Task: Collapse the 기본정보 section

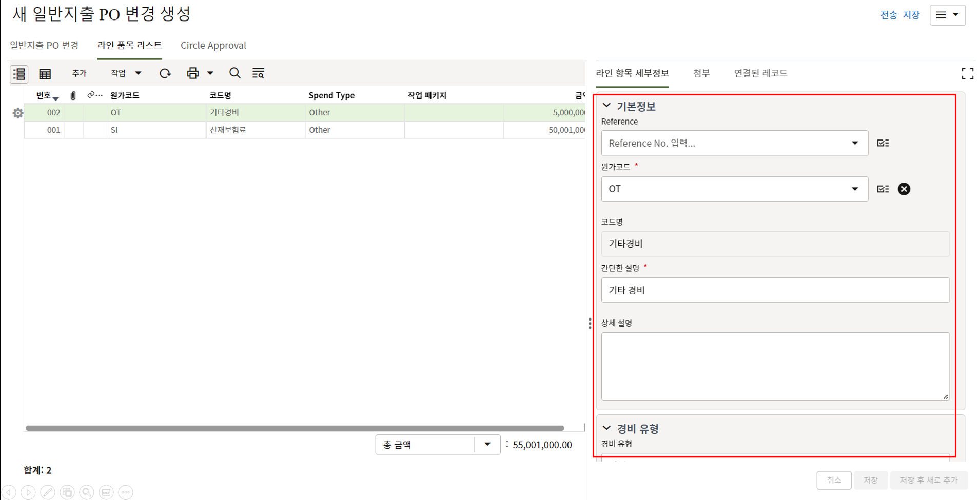Action: coord(607,106)
